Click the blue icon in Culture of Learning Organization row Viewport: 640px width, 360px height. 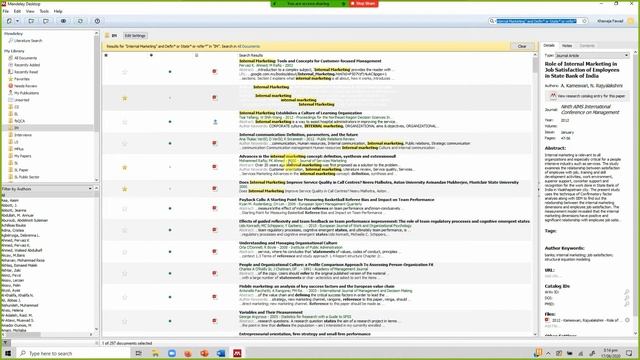click(215, 122)
